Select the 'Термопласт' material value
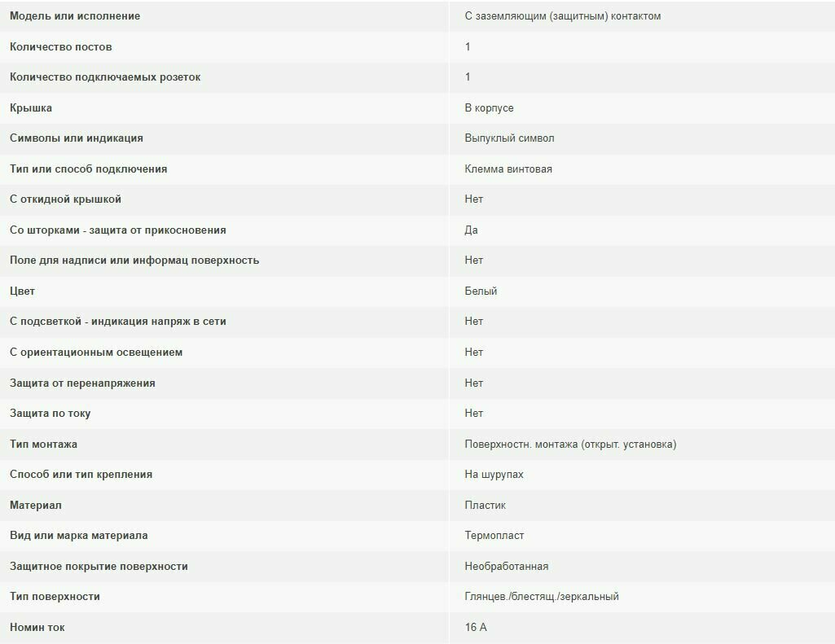Screen dimensions: 835x644 coord(494,536)
